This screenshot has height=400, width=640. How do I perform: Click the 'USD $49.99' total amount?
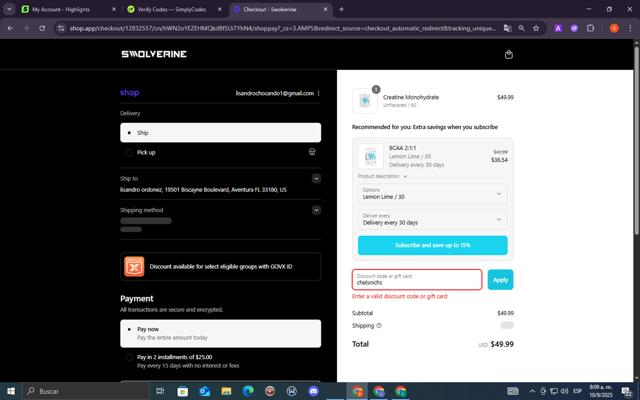click(x=496, y=344)
